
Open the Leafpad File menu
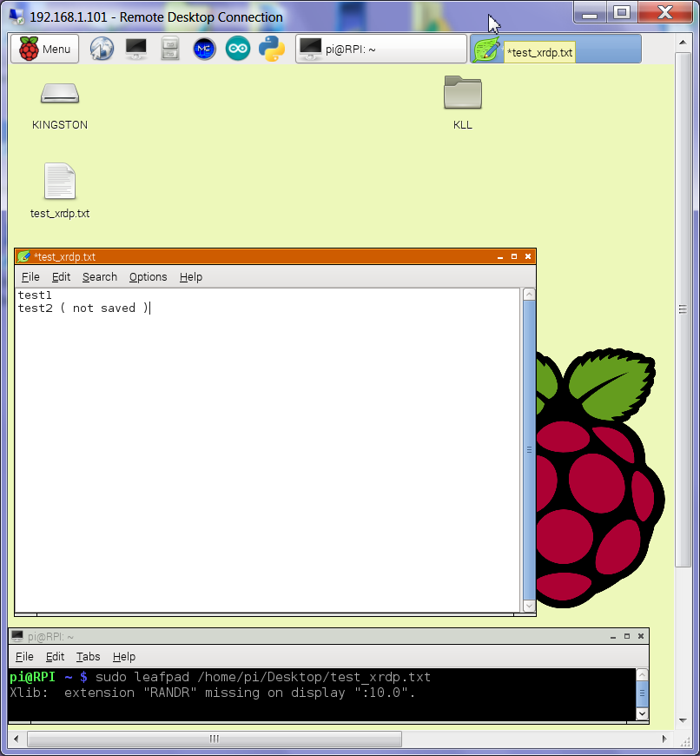pos(30,277)
